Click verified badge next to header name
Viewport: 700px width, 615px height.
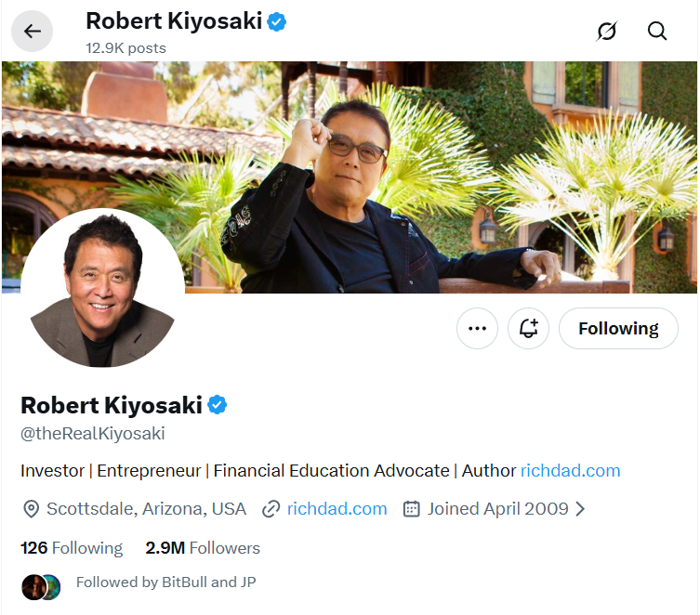tap(277, 21)
